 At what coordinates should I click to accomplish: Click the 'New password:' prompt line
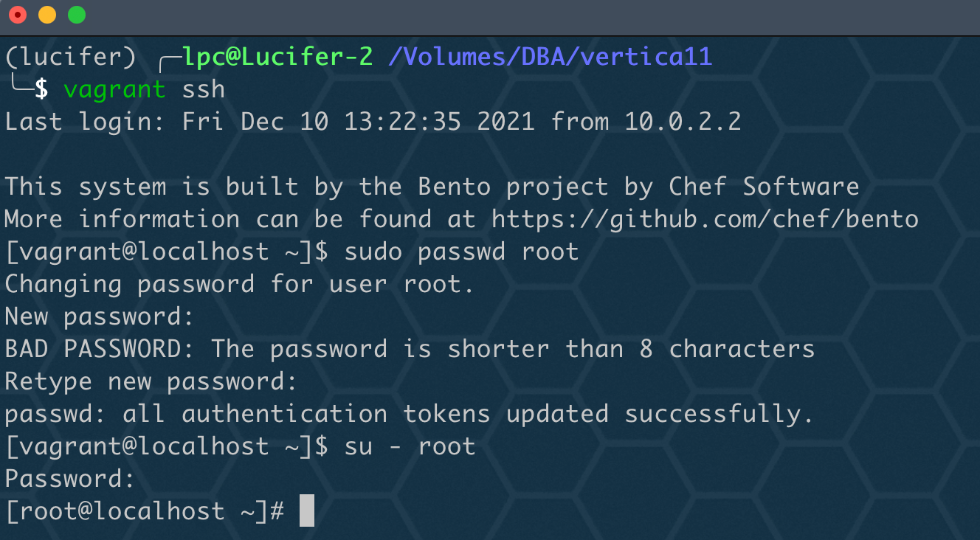click(x=100, y=316)
